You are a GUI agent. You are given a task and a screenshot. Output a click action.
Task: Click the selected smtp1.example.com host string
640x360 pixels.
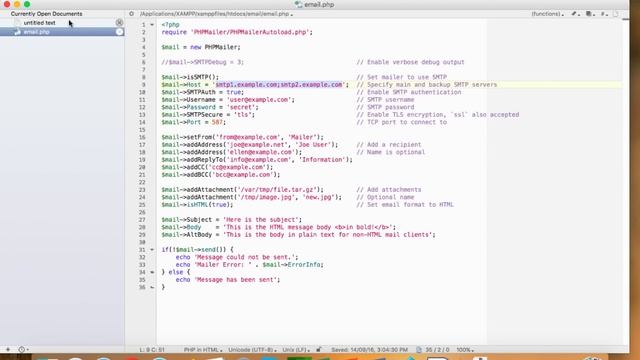click(x=279, y=84)
